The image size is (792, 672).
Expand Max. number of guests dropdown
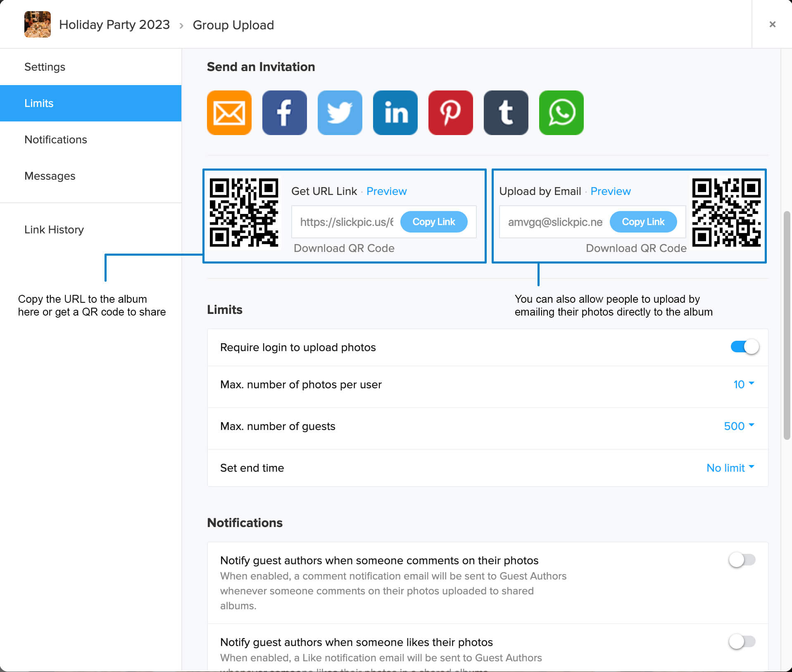pyautogui.click(x=739, y=426)
